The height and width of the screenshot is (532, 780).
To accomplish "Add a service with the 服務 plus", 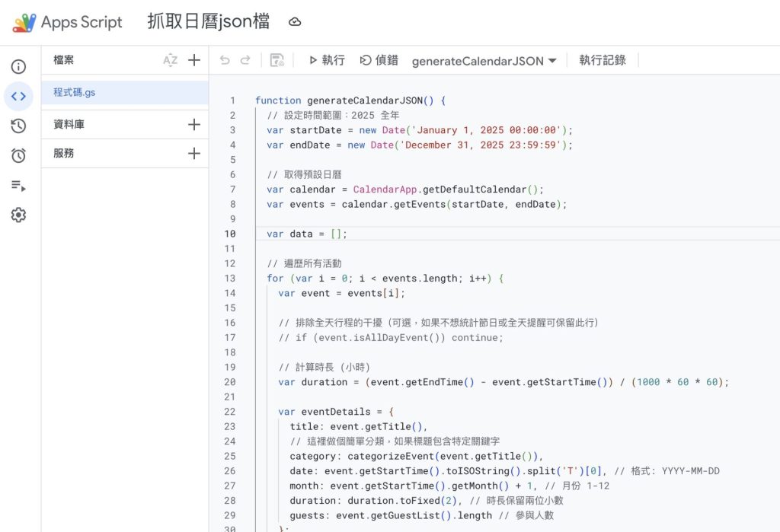I will [x=194, y=154].
